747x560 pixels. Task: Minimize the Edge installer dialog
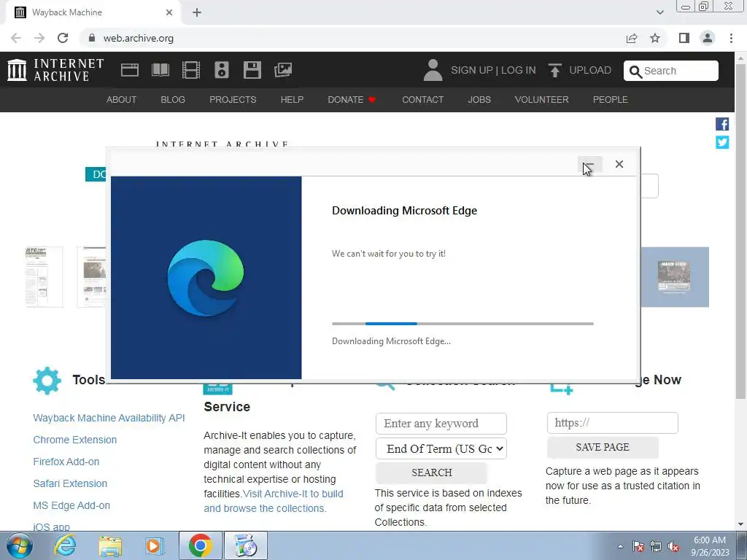[x=589, y=164]
